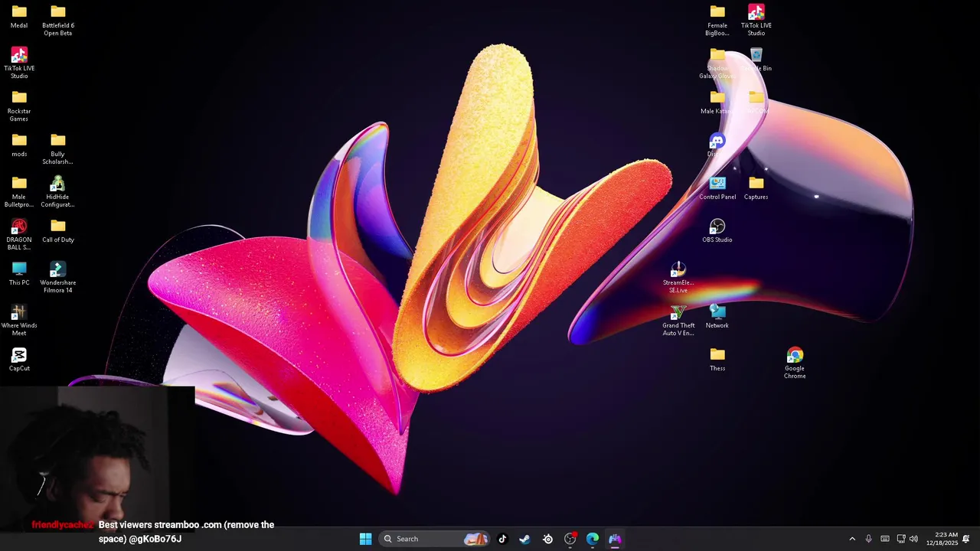980x551 pixels.
Task: Launch TikTok LIVE Studio shortcut below Medal folder
Action: point(19,63)
